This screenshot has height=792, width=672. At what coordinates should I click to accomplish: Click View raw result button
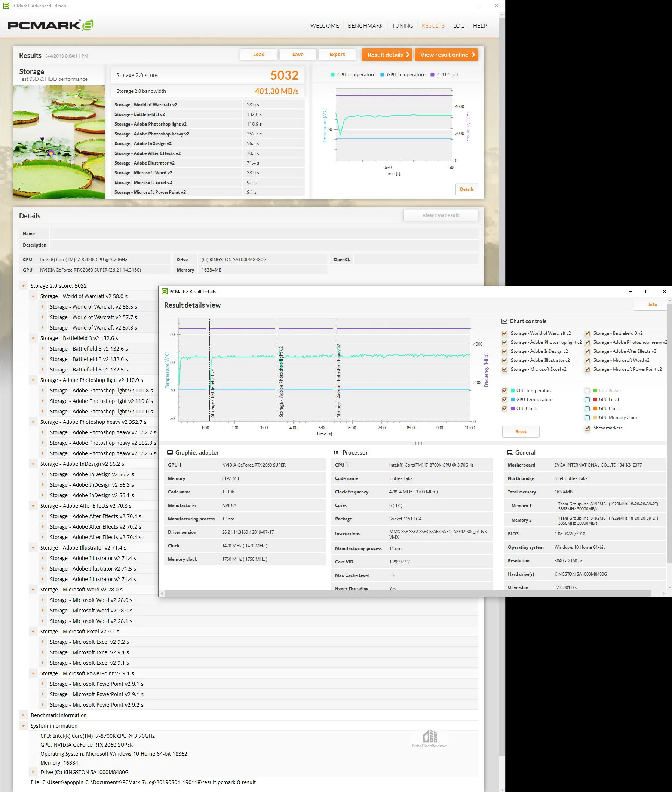click(441, 215)
